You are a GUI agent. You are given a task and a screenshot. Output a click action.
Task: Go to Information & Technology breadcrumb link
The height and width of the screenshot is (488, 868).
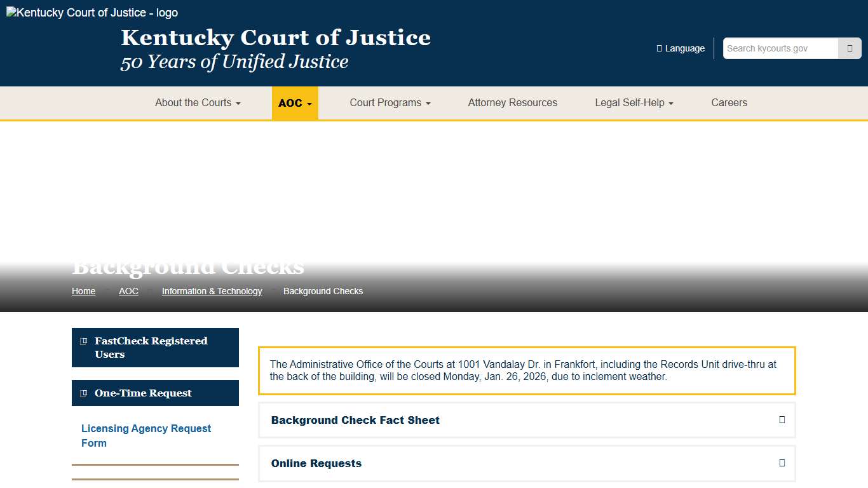coord(212,291)
